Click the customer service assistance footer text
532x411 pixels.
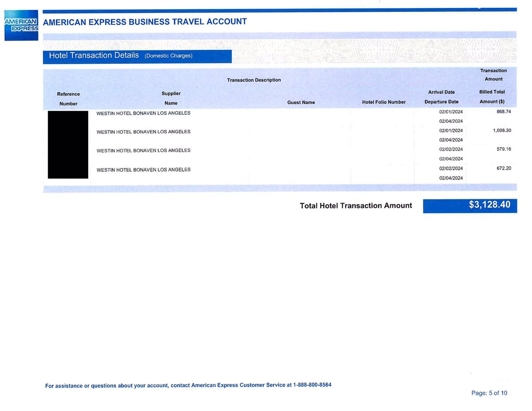click(x=188, y=385)
